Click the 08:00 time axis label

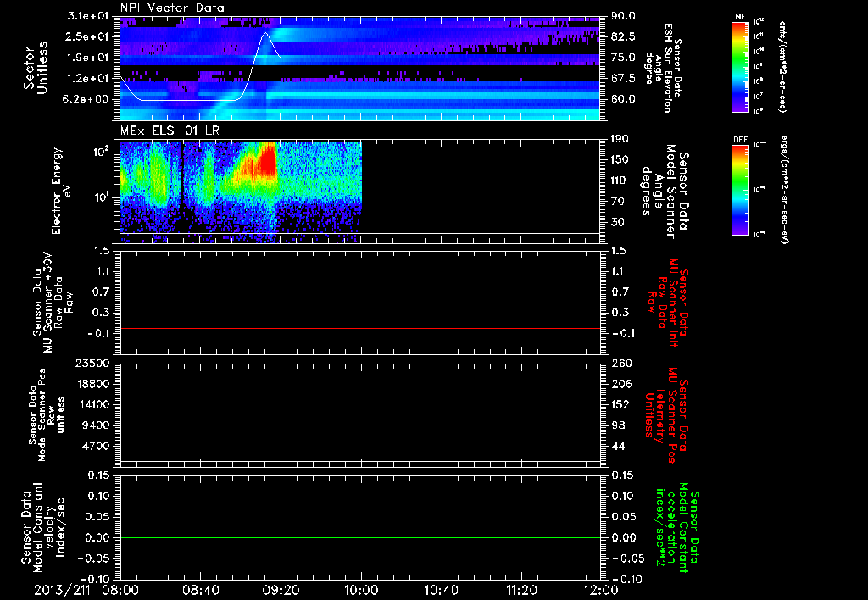[120, 590]
